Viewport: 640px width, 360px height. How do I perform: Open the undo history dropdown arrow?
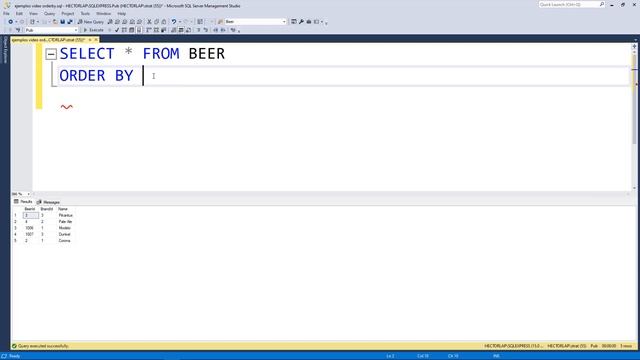180,22
